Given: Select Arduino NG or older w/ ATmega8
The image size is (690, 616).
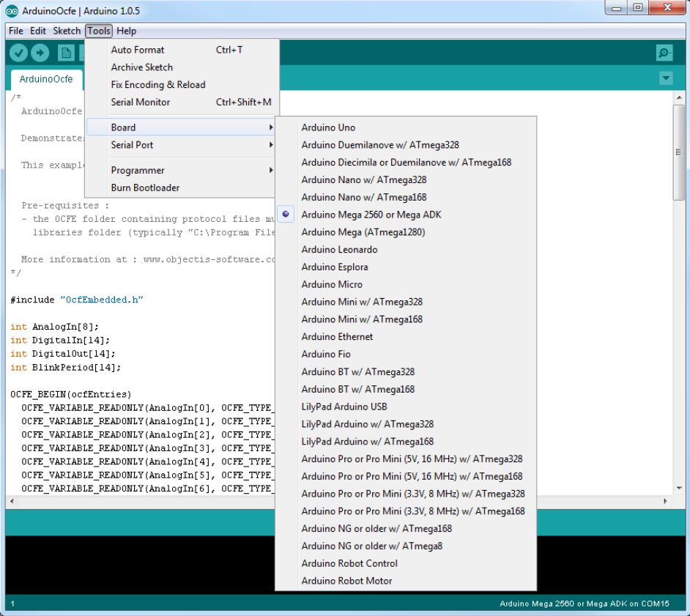Looking at the screenshot, I should pos(405,546).
